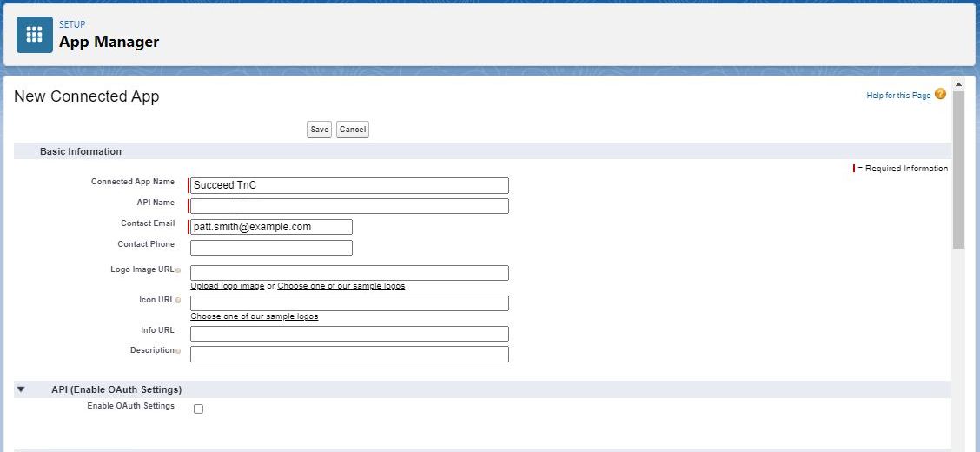Click the vertical scrollbar thumb

point(959,169)
